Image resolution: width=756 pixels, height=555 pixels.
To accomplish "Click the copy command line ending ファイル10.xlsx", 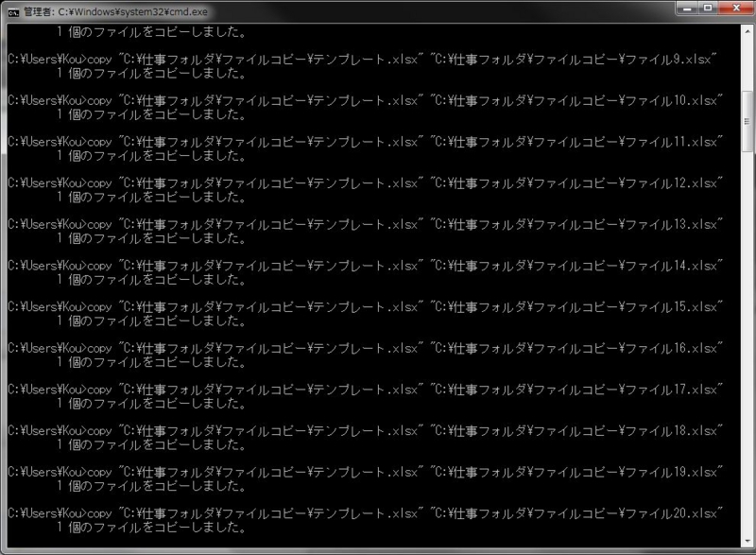I will (365, 101).
